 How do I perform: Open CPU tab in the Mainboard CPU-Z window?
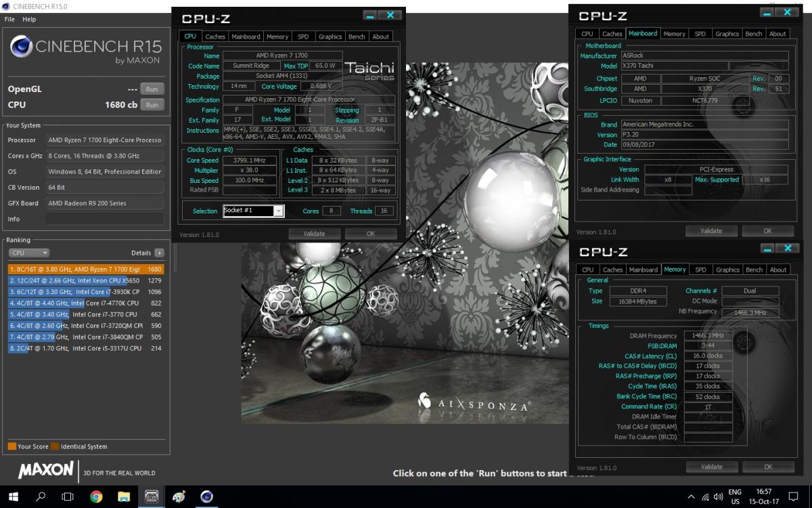pyautogui.click(x=587, y=33)
